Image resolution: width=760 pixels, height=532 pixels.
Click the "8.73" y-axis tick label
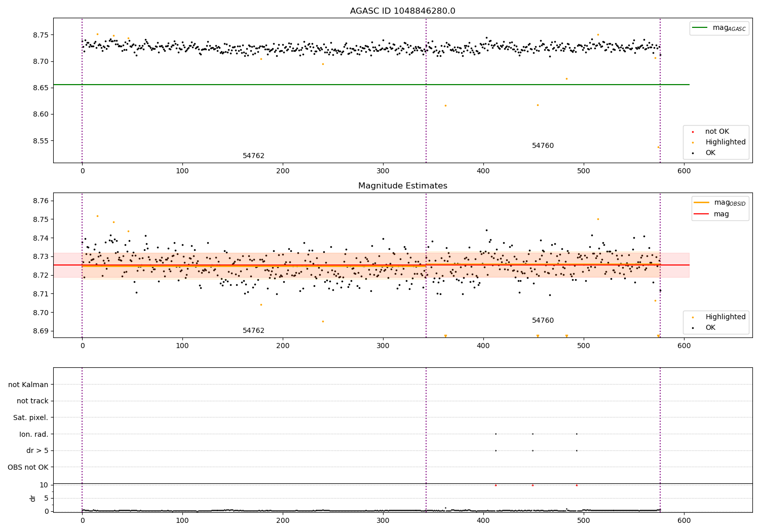click(x=40, y=257)
